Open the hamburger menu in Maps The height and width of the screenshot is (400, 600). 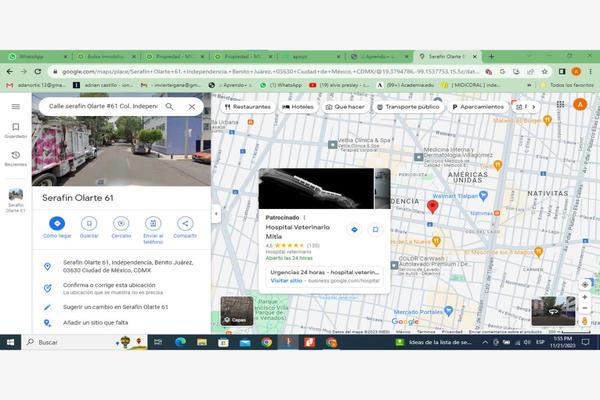[x=16, y=106]
